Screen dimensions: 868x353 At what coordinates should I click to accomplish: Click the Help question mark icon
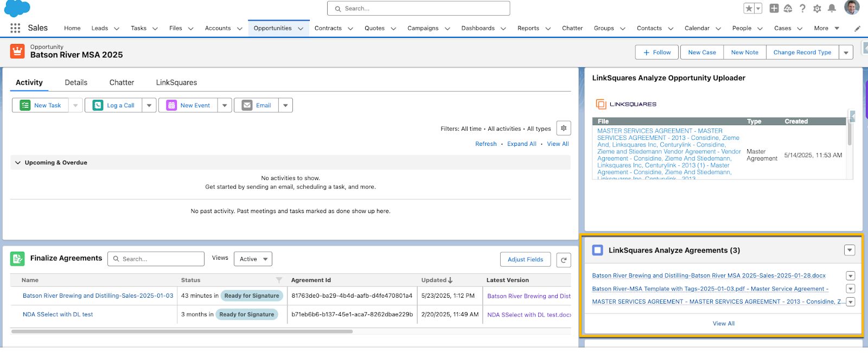tap(802, 8)
